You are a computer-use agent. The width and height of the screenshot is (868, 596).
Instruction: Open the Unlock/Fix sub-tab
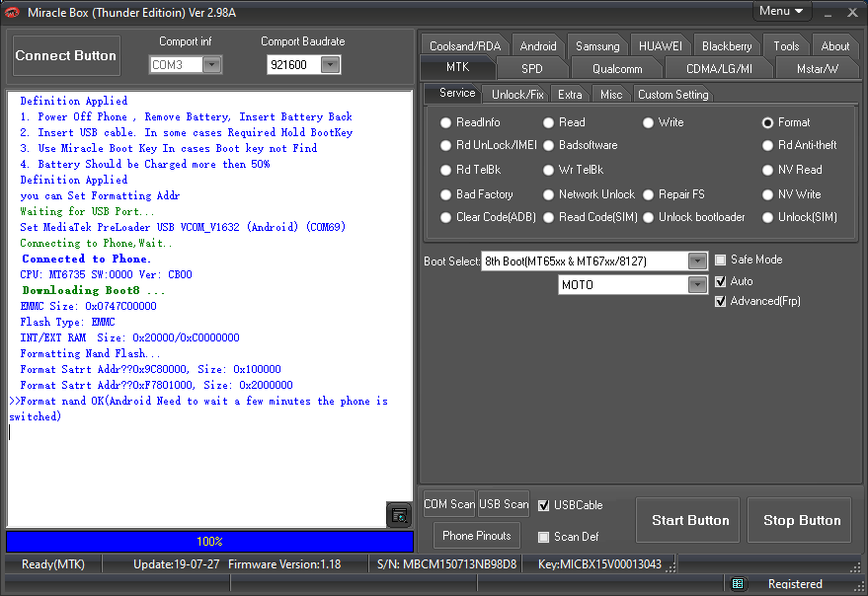[x=517, y=95]
